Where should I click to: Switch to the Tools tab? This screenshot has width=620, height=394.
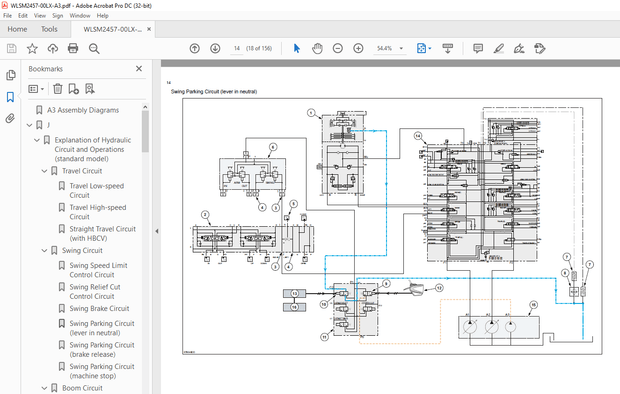tap(49, 29)
